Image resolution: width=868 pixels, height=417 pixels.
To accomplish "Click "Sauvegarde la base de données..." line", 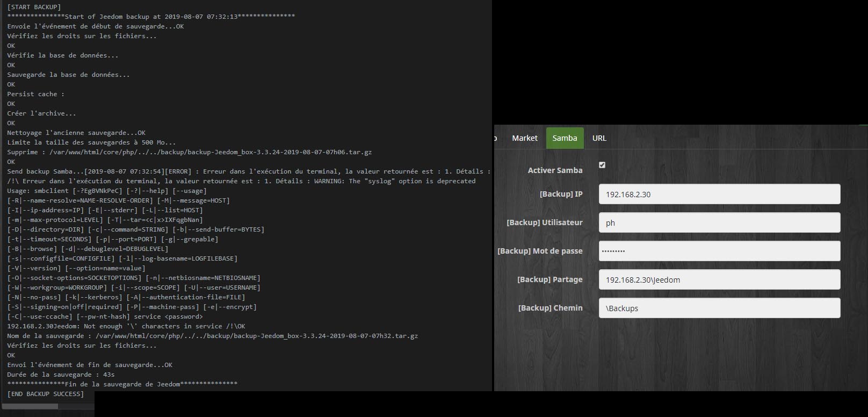I will (x=68, y=75).
